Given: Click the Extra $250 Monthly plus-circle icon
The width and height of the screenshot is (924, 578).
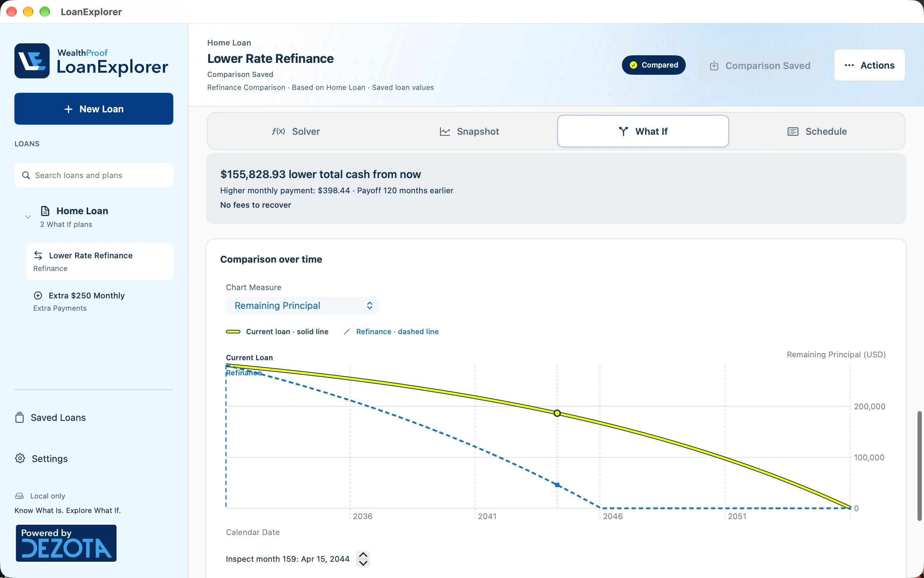Looking at the screenshot, I should tap(38, 296).
